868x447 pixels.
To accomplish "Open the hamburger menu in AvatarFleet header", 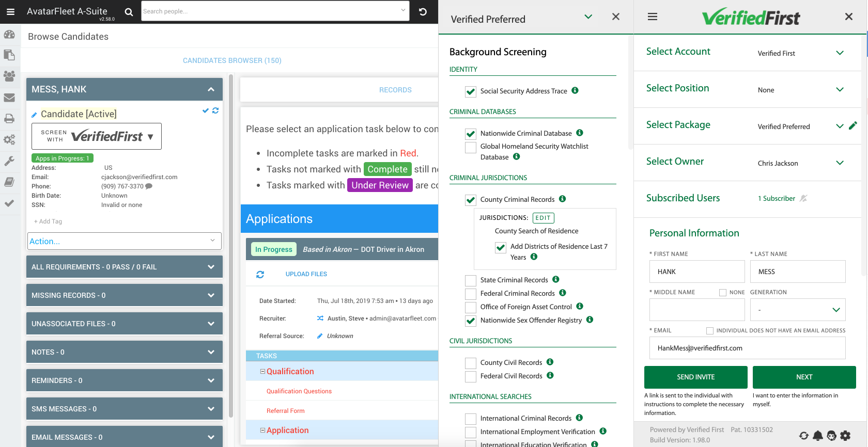I will (x=10, y=12).
